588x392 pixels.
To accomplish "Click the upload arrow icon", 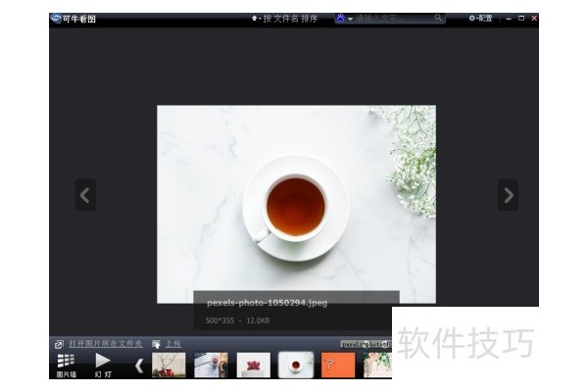I will point(157,344).
